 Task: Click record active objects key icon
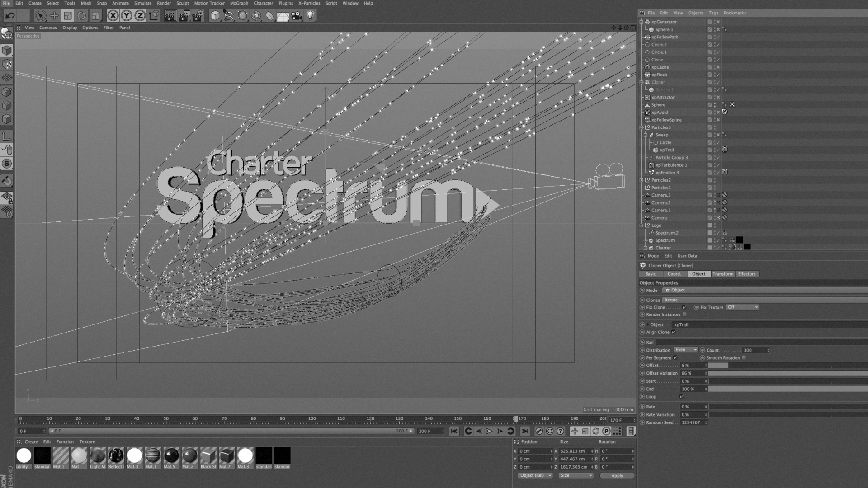539,431
